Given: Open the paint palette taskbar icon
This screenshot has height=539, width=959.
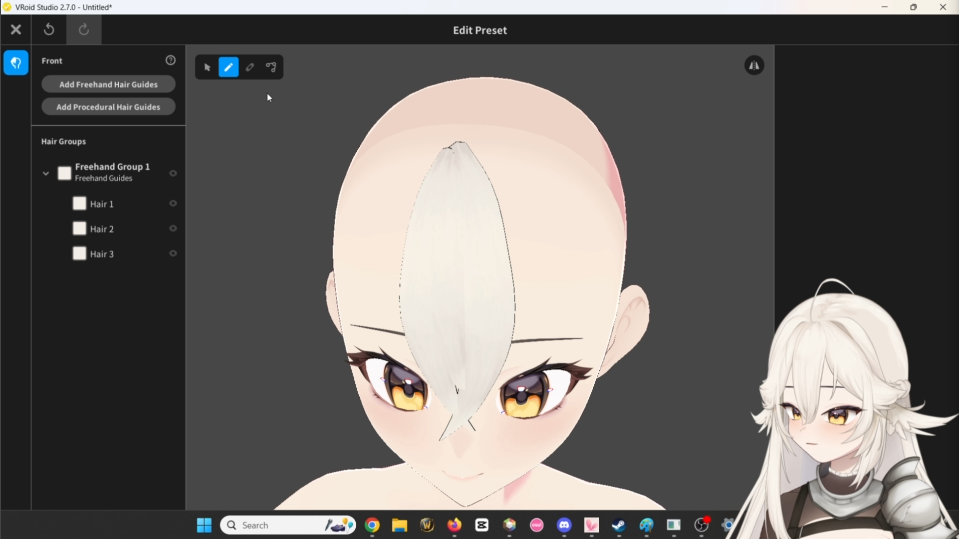Looking at the screenshot, I should (646, 525).
